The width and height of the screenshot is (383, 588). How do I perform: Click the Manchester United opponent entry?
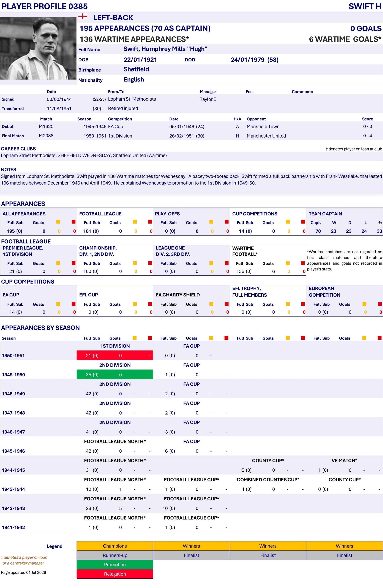pyautogui.click(x=266, y=136)
